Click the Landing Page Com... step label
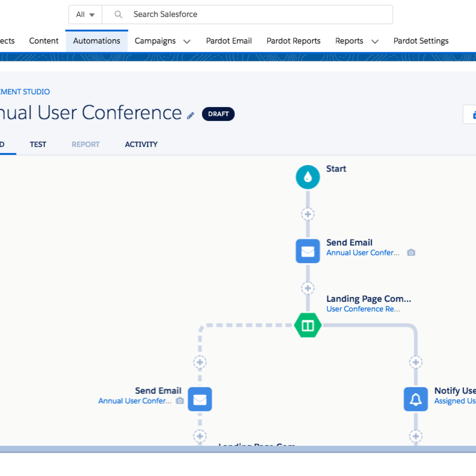This screenshot has width=476, height=476. tap(369, 299)
